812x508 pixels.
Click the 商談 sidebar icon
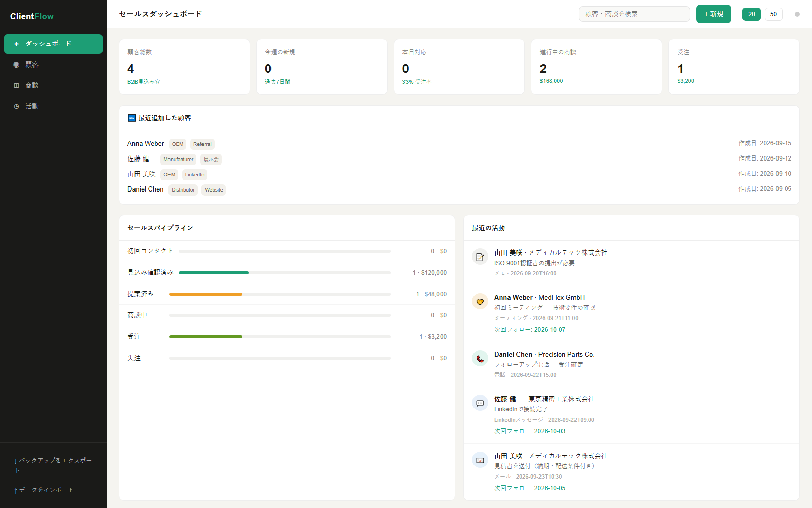[16, 85]
